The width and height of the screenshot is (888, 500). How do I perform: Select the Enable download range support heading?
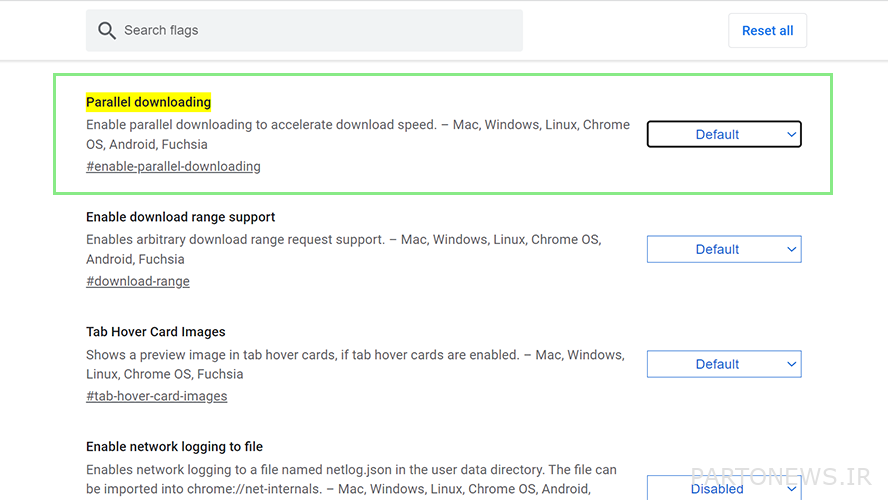pos(180,217)
